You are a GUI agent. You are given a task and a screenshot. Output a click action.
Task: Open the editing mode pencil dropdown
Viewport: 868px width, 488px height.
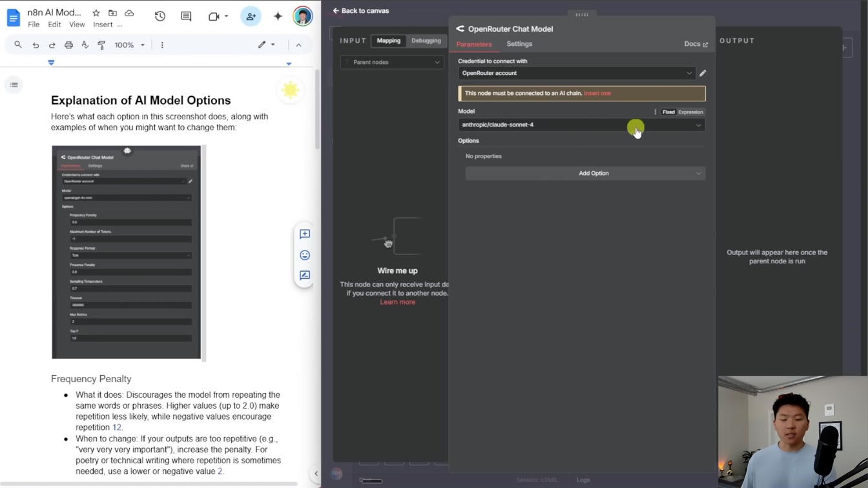[267, 45]
